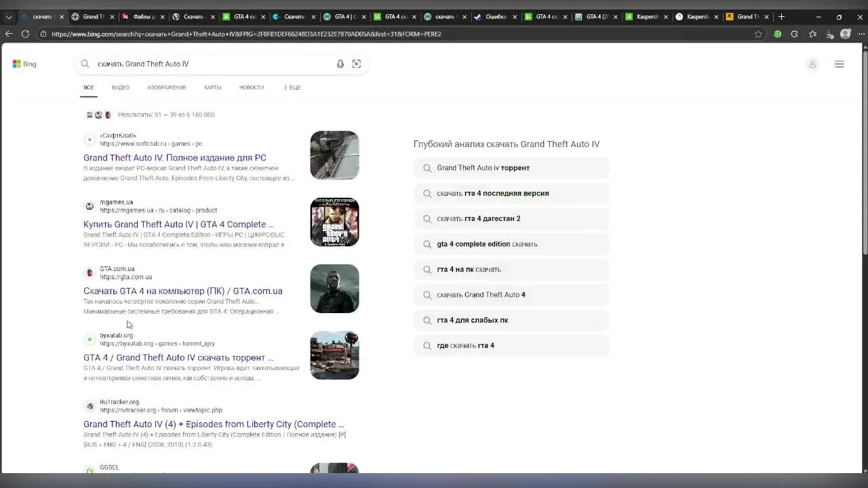This screenshot has width=868, height=488.
Task: Open the browser tab list dropdown arrow
Action: tap(9, 17)
